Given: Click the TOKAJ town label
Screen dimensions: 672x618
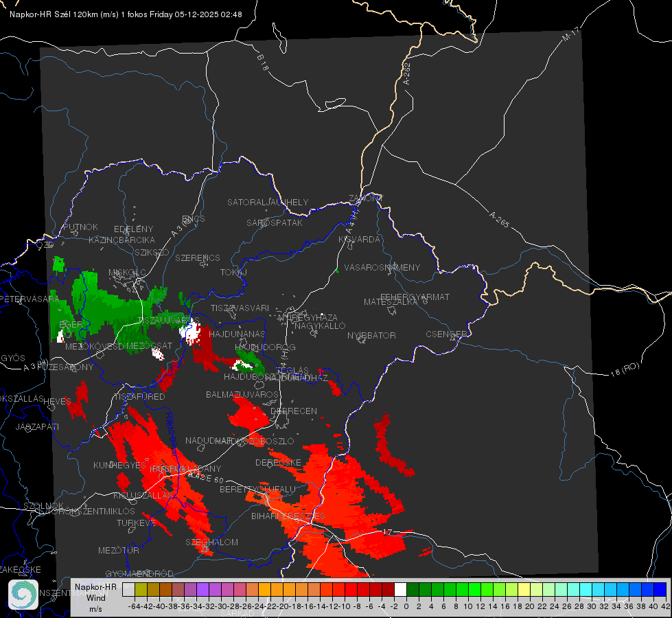Looking at the screenshot, I should (x=233, y=273).
